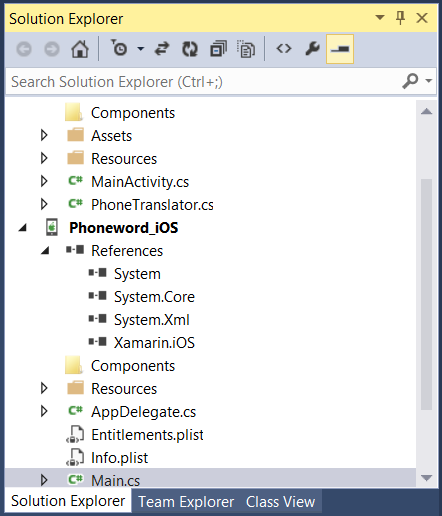Open Pending Changes Filter dropdown arrow

point(141,49)
